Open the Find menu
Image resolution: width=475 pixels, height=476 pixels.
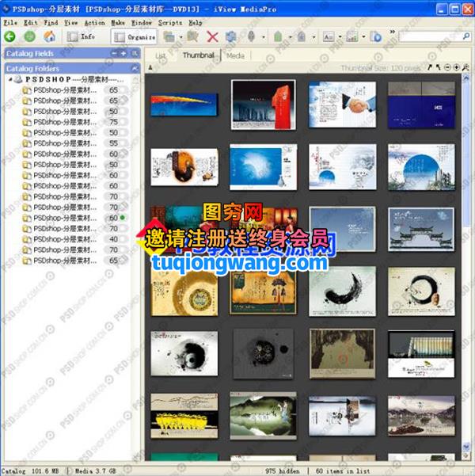(x=51, y=23)
